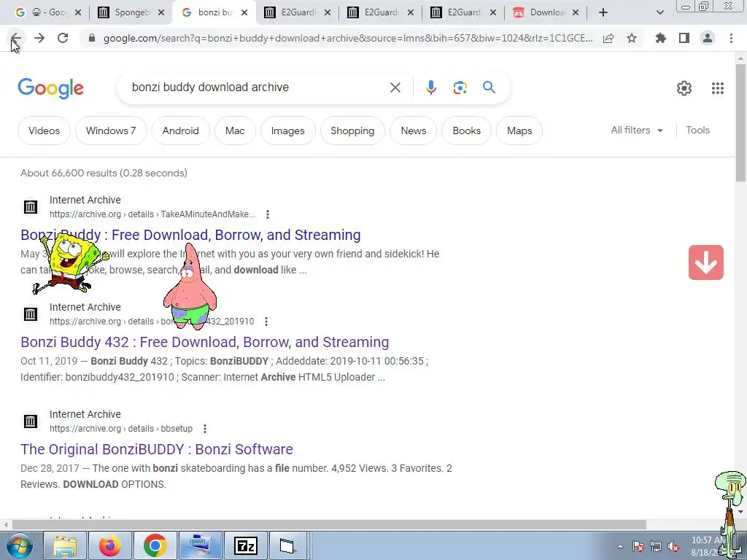Open the Windows Start menu
The width and height of the screenshot is (747, 560).
tap(19, 545)
